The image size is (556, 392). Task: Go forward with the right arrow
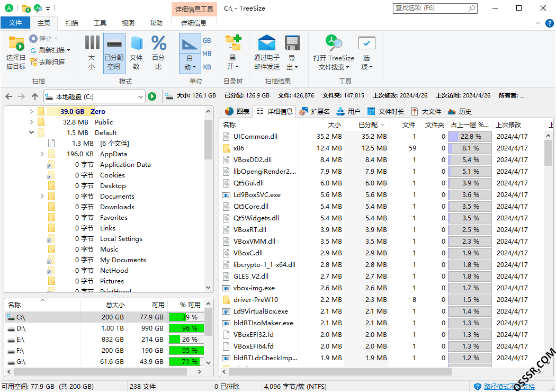[x=21, y=96]
